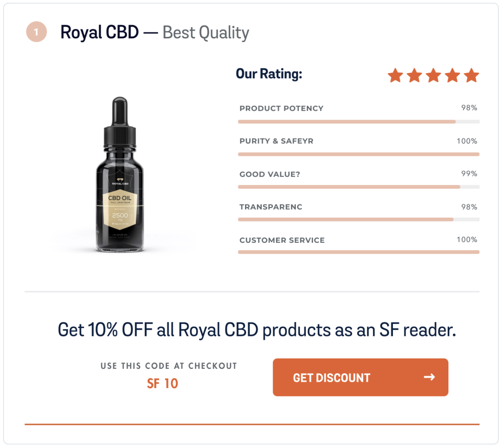Viewport: 502px width, 448px height.
Task: Click the numbered badge showing 1
Action: [36, 32]
